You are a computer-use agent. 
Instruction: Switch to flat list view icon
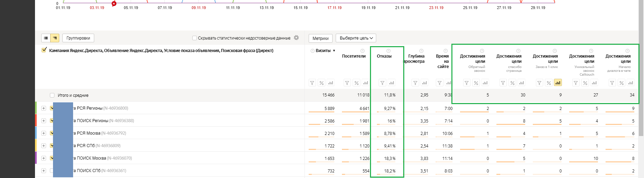(46, 38)
